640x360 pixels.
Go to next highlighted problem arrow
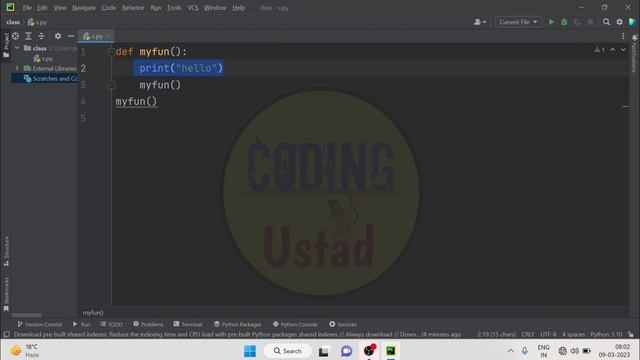(623, 50)
